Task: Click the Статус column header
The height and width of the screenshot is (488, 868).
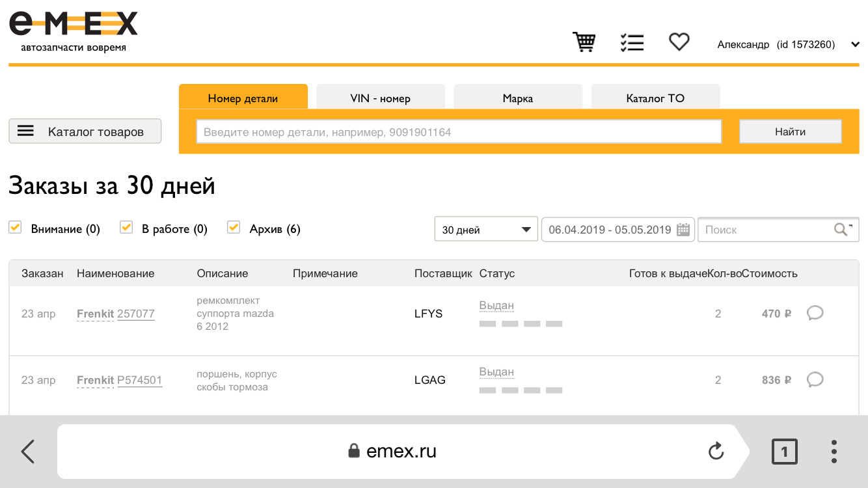Action: click(x=497, y=273)
